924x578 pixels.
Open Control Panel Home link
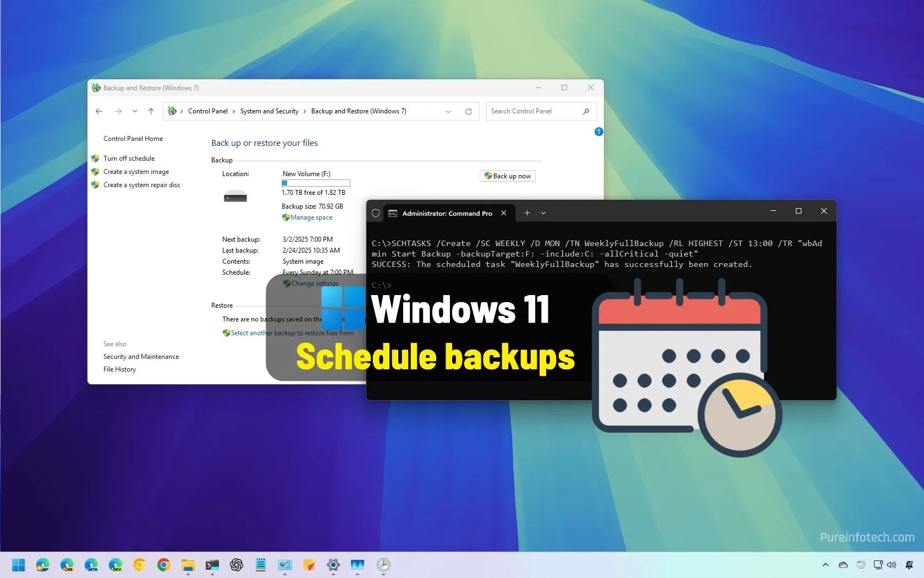coord(133,139)
